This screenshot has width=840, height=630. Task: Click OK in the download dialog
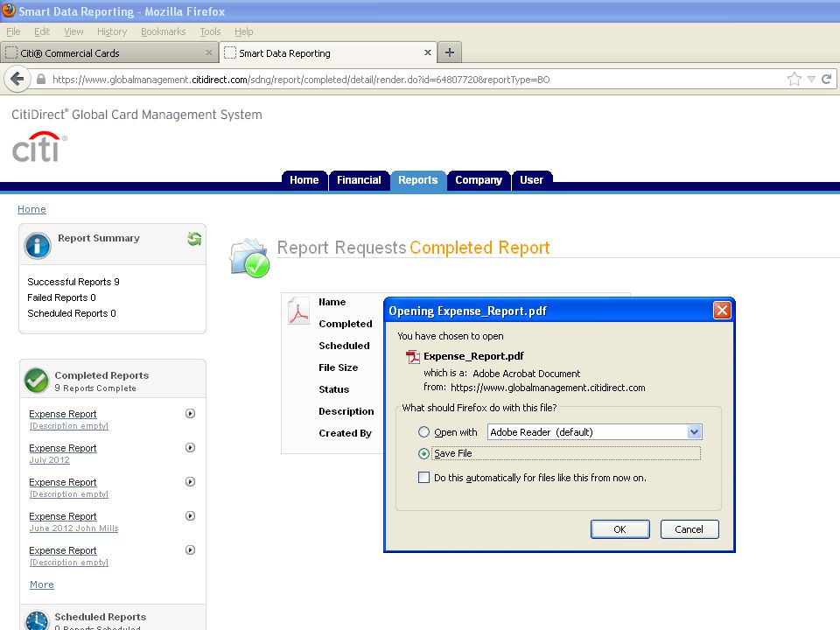click(x=619, y=529)
